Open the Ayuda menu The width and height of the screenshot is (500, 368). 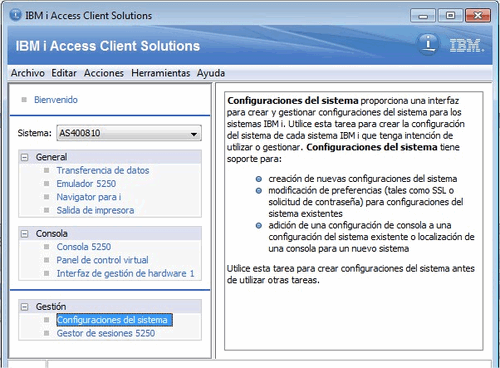211,73
